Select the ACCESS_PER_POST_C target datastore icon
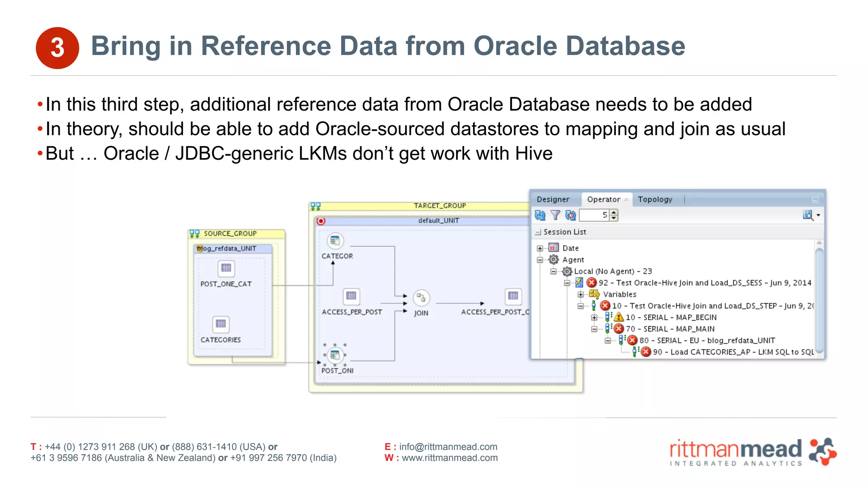This screenshot has height=488, width=868. [513, 296]
